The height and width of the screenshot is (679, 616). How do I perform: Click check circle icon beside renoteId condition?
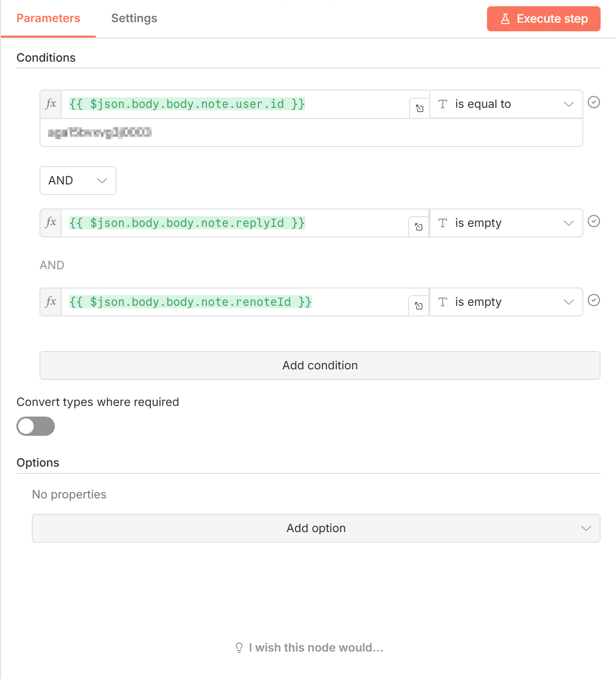click(x=594, y=300)
